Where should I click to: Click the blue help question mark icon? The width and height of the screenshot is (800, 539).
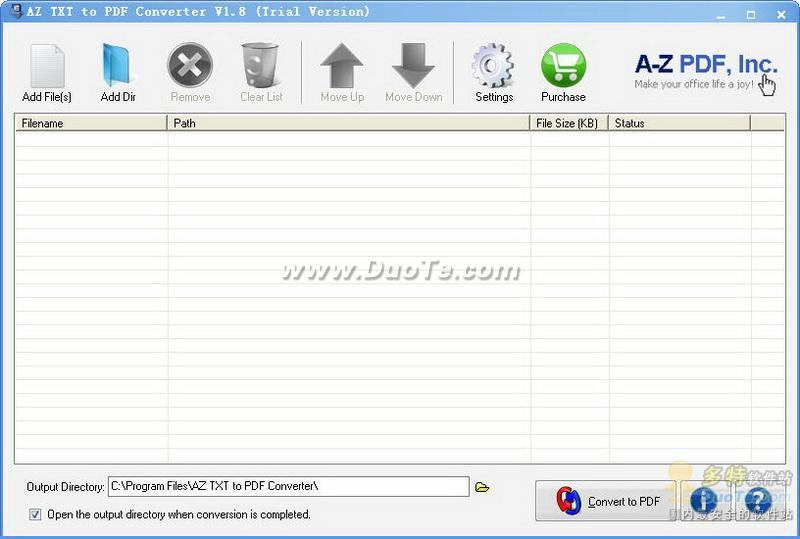coord(758,500)
